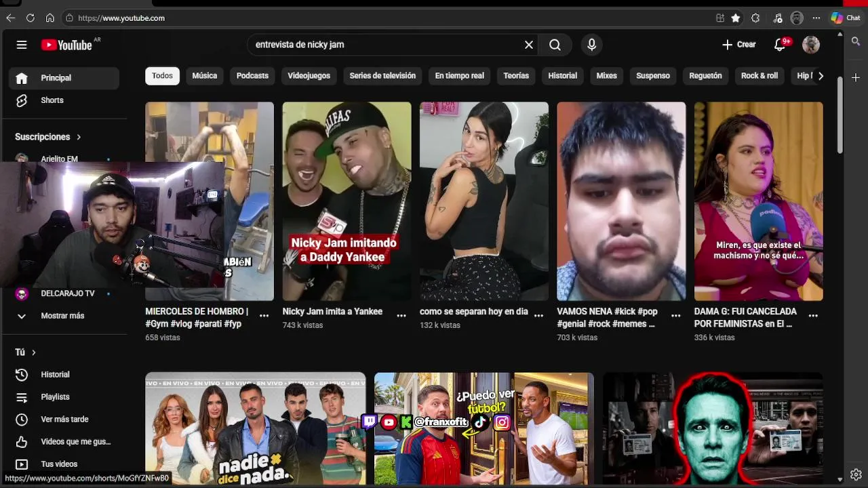Open Historial in the sidebar

(x=64, y=375)
